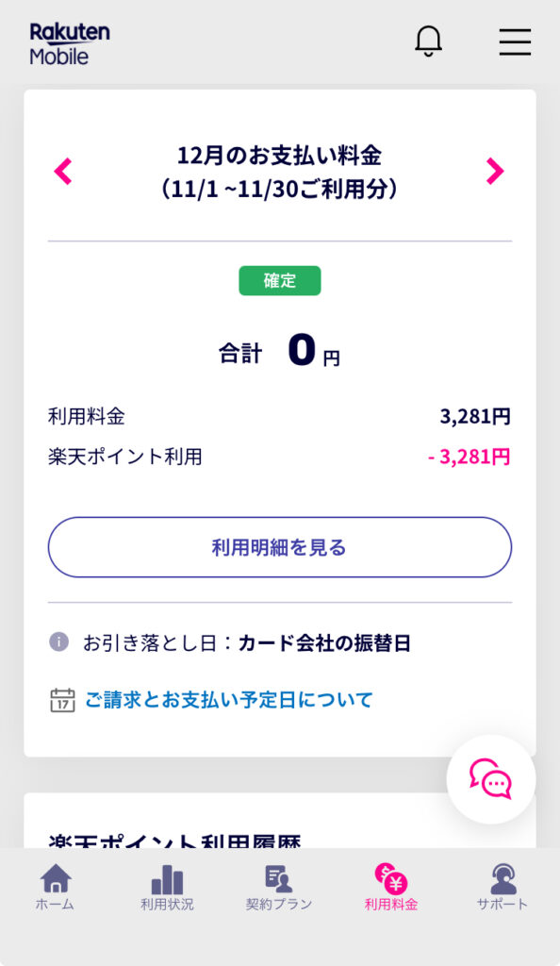Click the green 確定 status badge

(x=280, y=280)
